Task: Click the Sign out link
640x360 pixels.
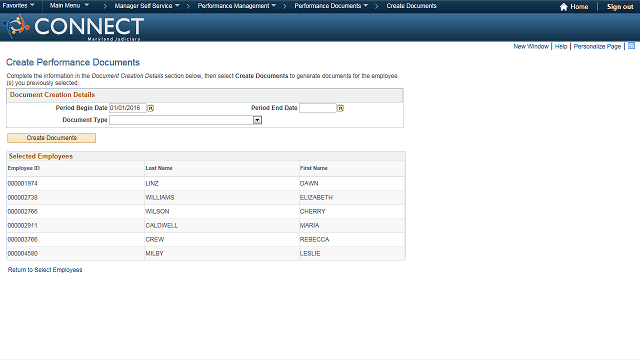Action: coord(620,7)
